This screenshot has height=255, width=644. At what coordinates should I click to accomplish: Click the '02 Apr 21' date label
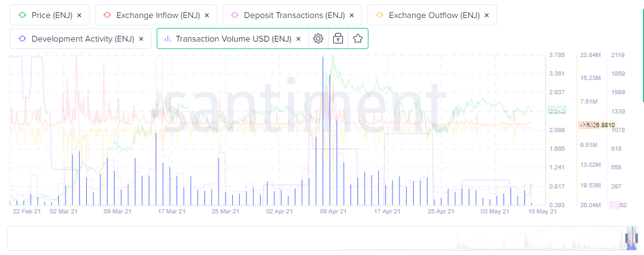coord(279,212)
